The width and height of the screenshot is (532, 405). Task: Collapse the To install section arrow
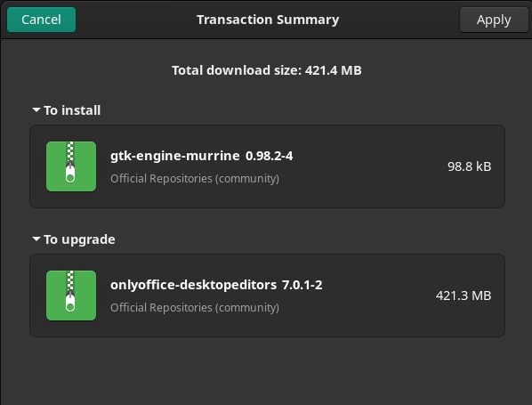click(x=36, y=110)
